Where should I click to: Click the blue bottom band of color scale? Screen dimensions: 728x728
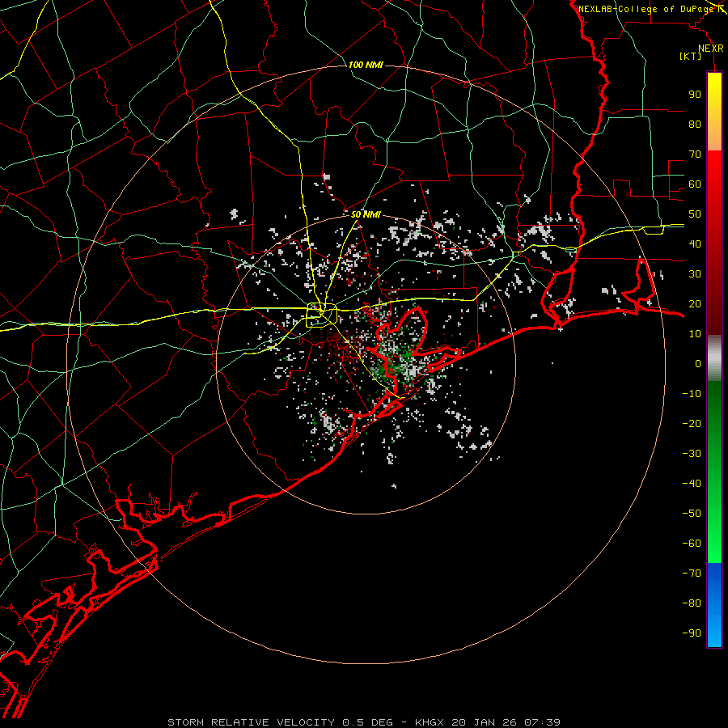pyautogui.click(x=714, y=605)
